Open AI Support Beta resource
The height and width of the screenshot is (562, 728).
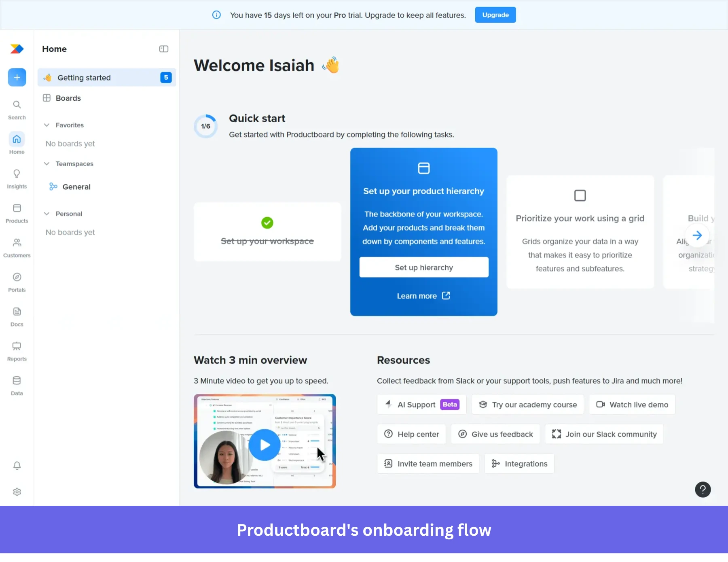(x=422, y=405)
